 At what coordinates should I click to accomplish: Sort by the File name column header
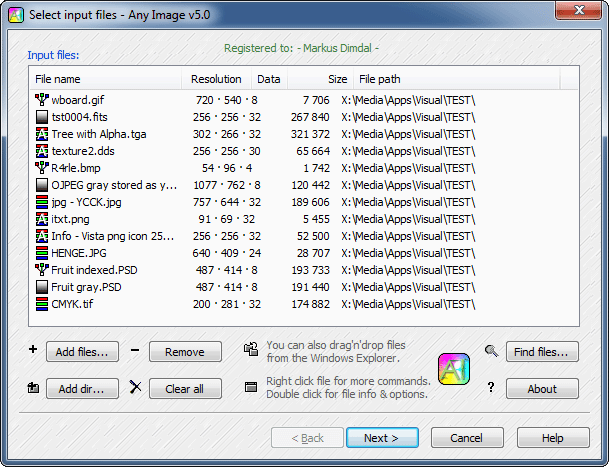(106, 79)
